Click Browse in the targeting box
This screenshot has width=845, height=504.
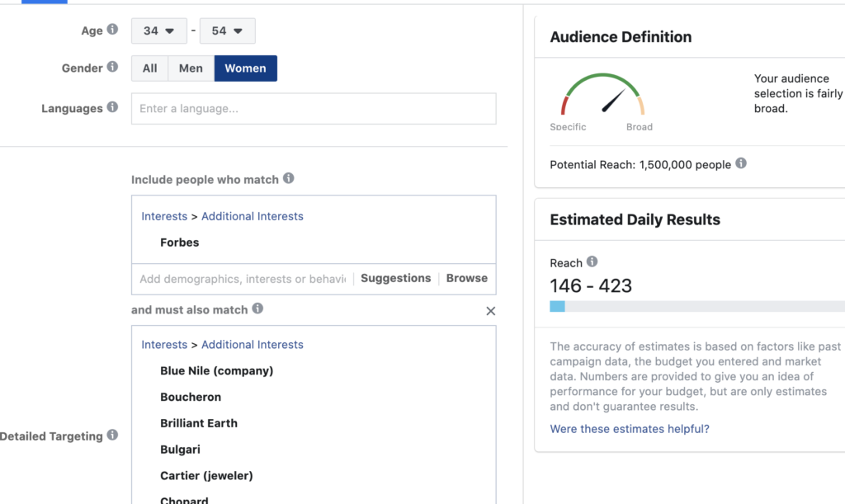[x=467, y=278]
